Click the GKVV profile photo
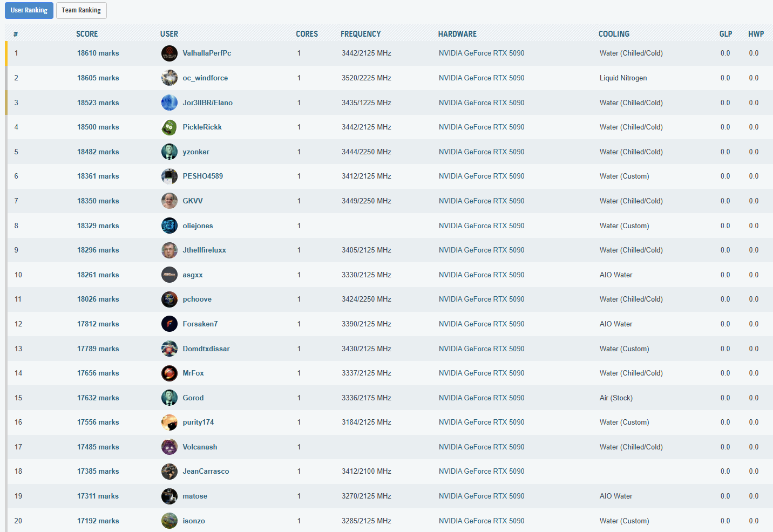Screen dimensions: 773x532 click(169, 201)
